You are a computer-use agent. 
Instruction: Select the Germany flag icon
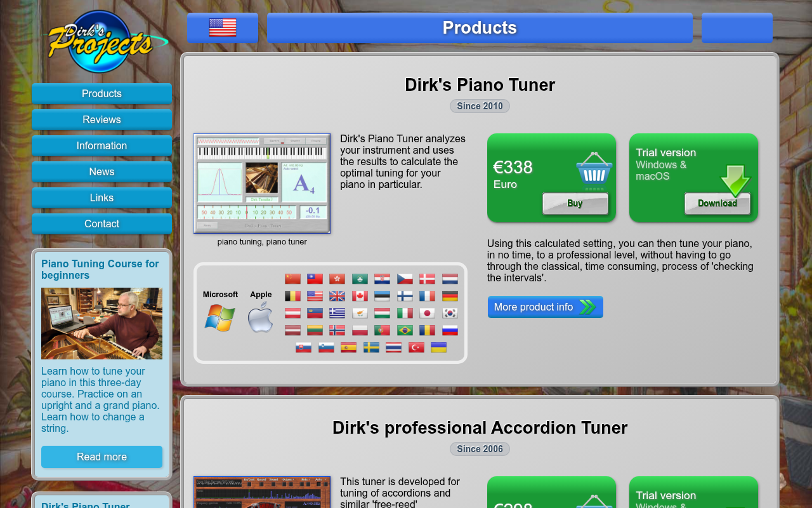(450, 296)
